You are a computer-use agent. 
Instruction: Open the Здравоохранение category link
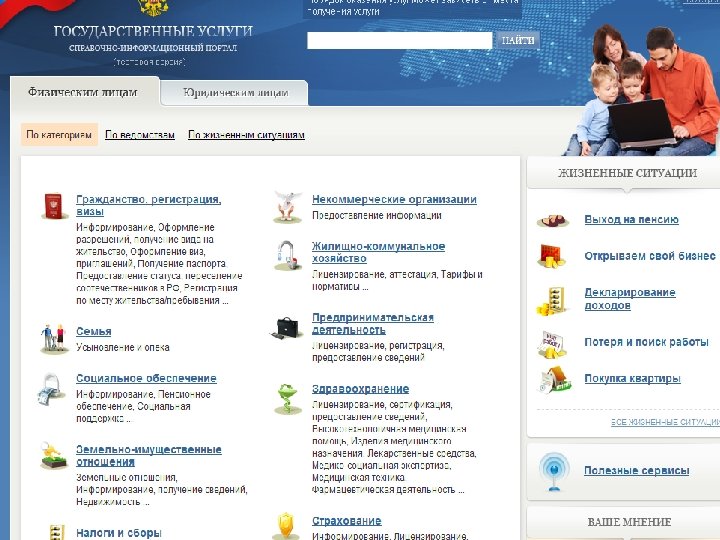(x=360, y=389)
